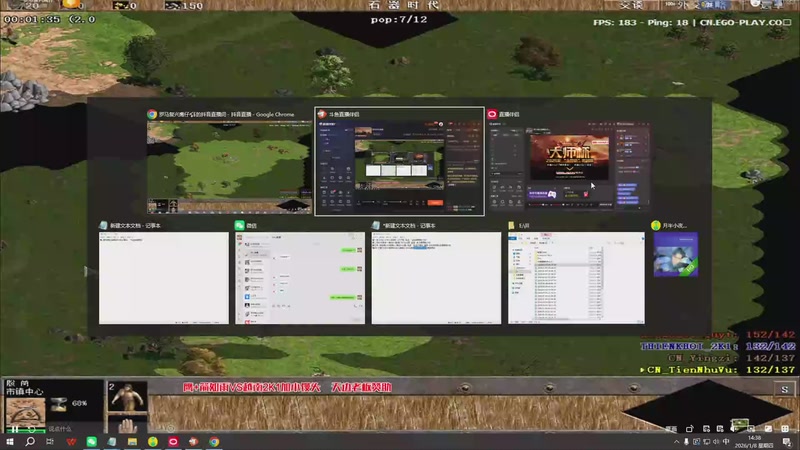Screen dimensions: 800x450
Task: Open the red 直播伴侣 taskbar icon
Action: 173,442
